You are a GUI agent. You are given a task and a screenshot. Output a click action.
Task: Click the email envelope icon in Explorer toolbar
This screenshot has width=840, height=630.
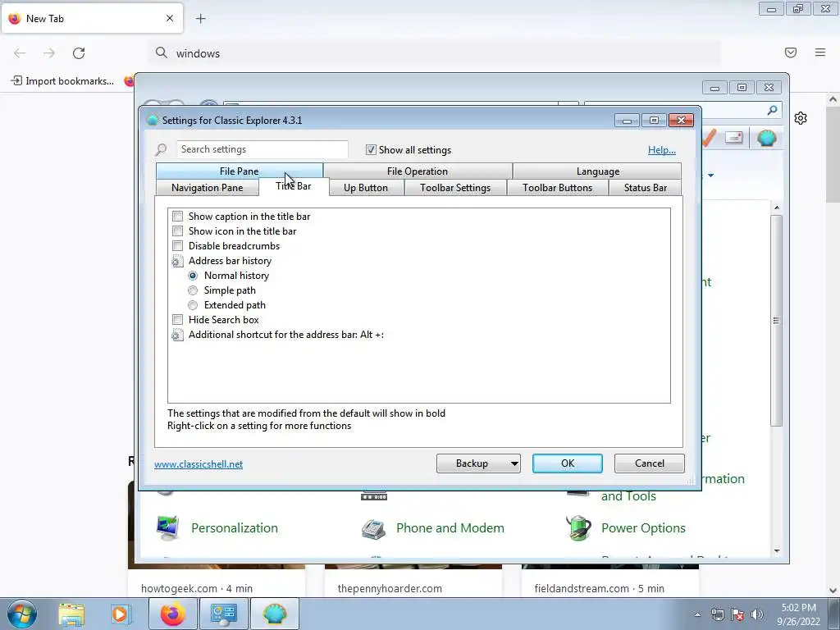734,138
